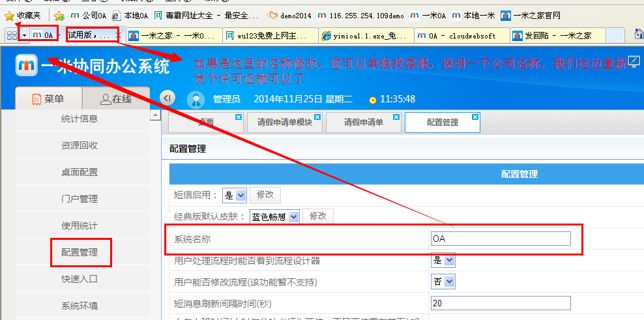Open the 一米之家官网 bookmark
Viewport: 644px width, 320px height.
(x=531, y=16)
